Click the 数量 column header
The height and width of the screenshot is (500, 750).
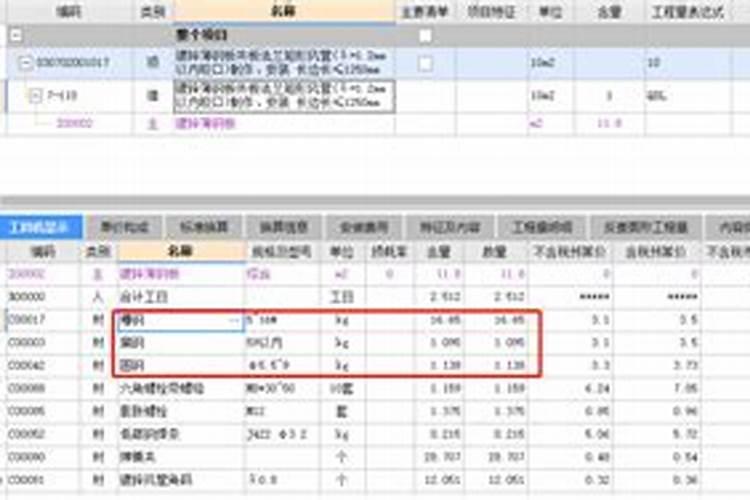click(494, 252)
